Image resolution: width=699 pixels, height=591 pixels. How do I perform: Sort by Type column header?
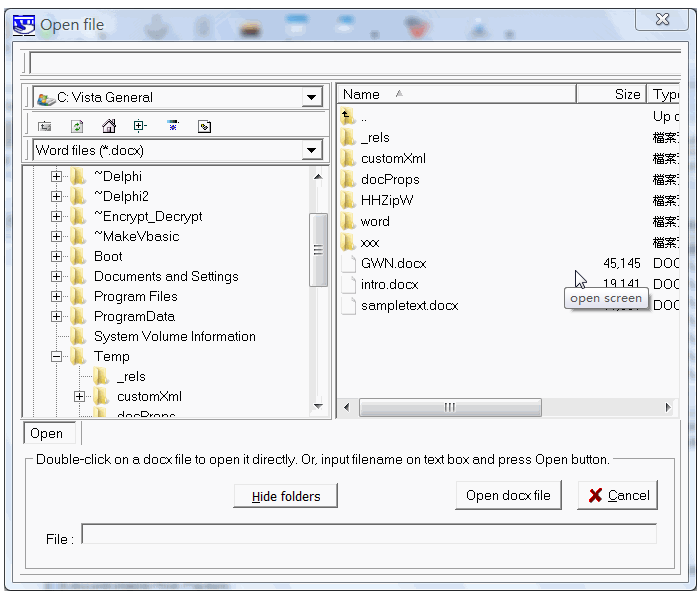(x=664, y=94)
